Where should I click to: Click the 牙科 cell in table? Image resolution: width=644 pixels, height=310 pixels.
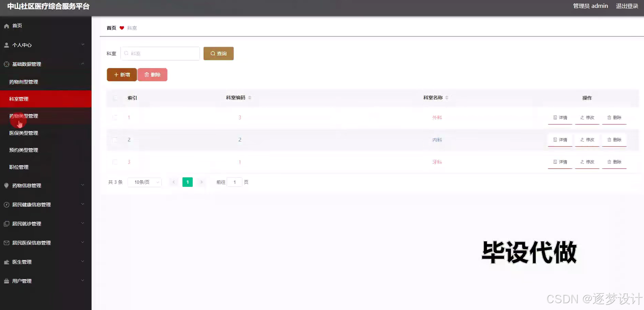click(437, 162)
